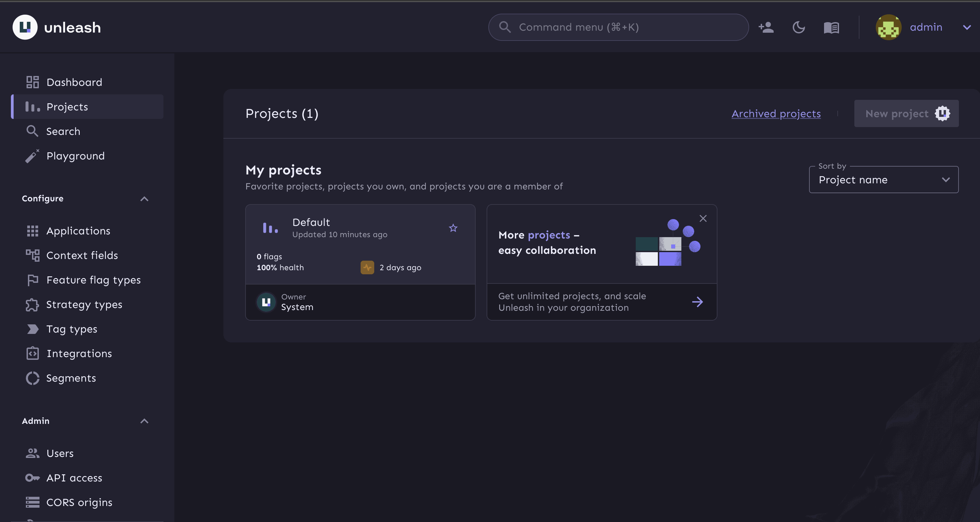
Task: Open the Sort by Project name dropdown
Action: [x=883, y=180]
